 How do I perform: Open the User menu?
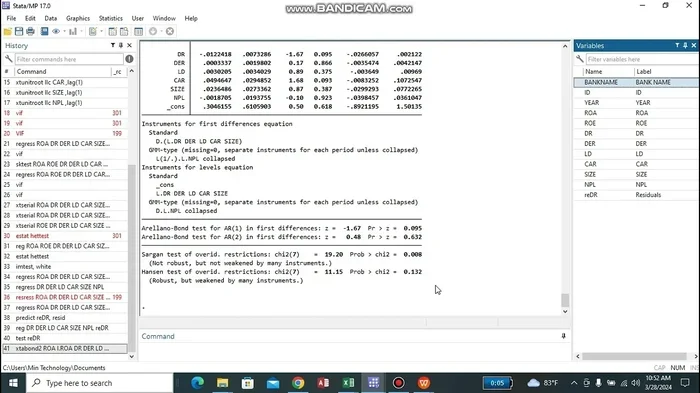coord(138,18)
